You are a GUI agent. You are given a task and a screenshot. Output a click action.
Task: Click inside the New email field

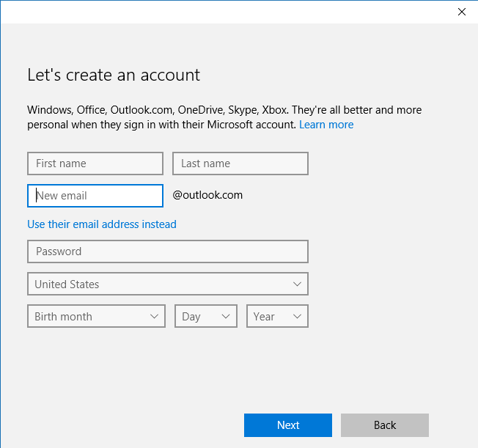tap(95, 196)
